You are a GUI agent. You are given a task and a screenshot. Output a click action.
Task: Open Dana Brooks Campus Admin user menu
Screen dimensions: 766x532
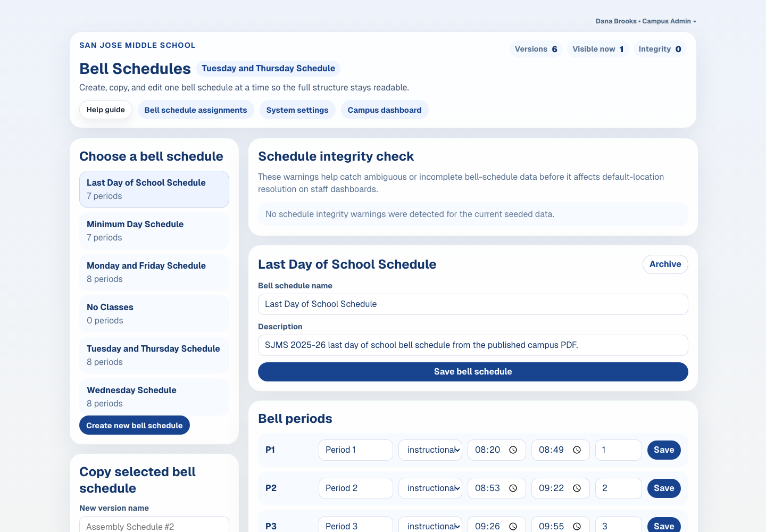tap(646, 21)
